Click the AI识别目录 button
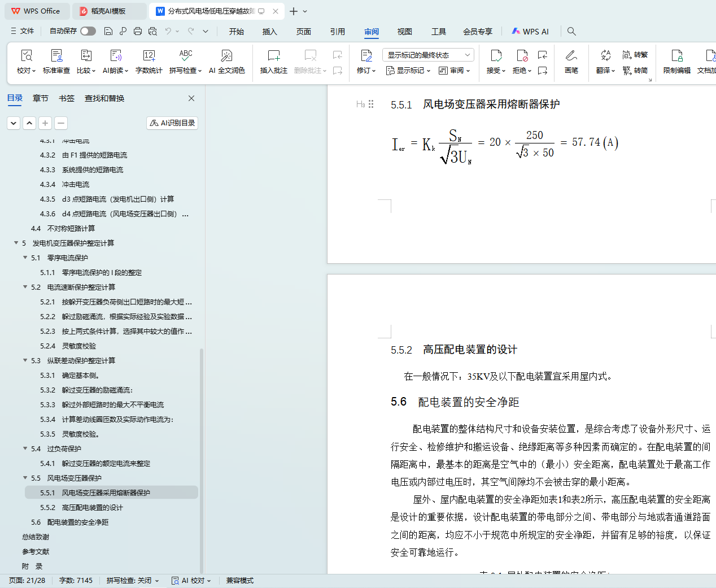Viewport: 716px width, 588px height. coord(172,123)
